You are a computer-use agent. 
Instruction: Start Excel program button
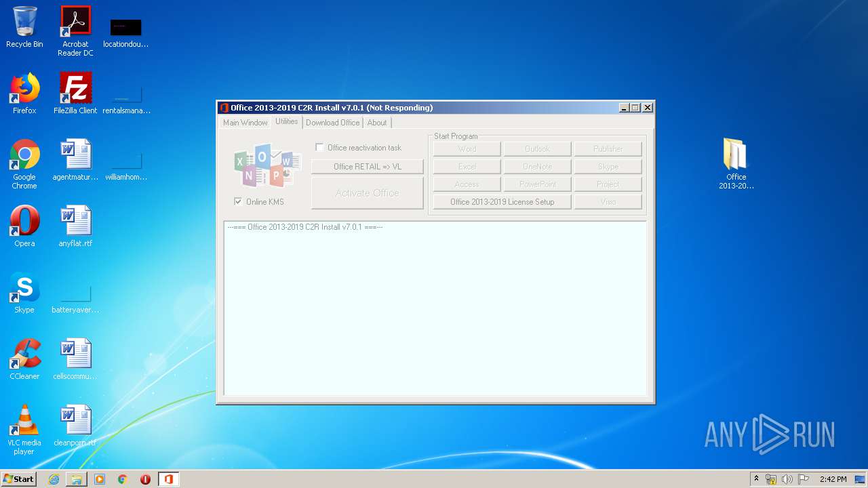(467, 167)
